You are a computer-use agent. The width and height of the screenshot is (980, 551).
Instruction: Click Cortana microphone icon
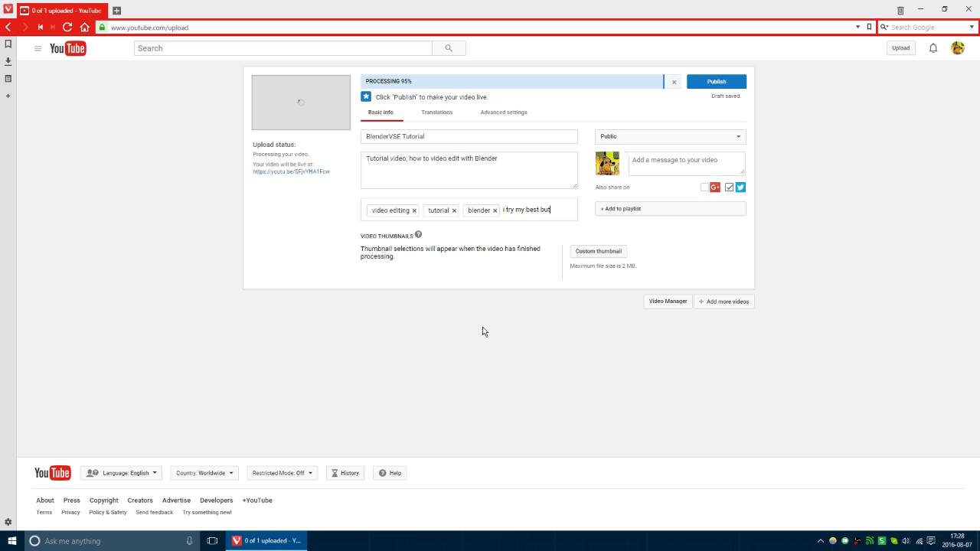[x=189, y=540]
